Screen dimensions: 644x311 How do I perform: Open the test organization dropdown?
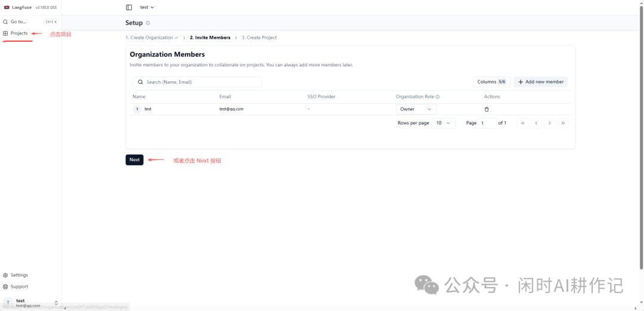coord(147,7)
